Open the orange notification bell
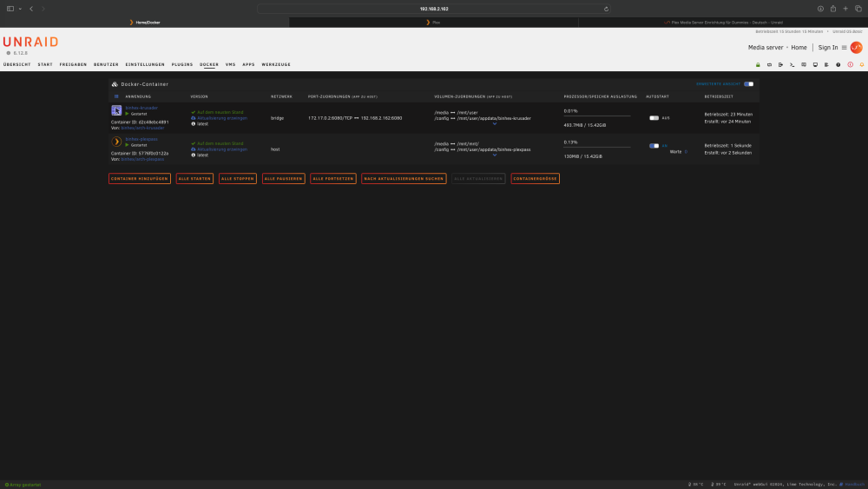This screenshot has width=868, height=489. click(x=862, y=65)
